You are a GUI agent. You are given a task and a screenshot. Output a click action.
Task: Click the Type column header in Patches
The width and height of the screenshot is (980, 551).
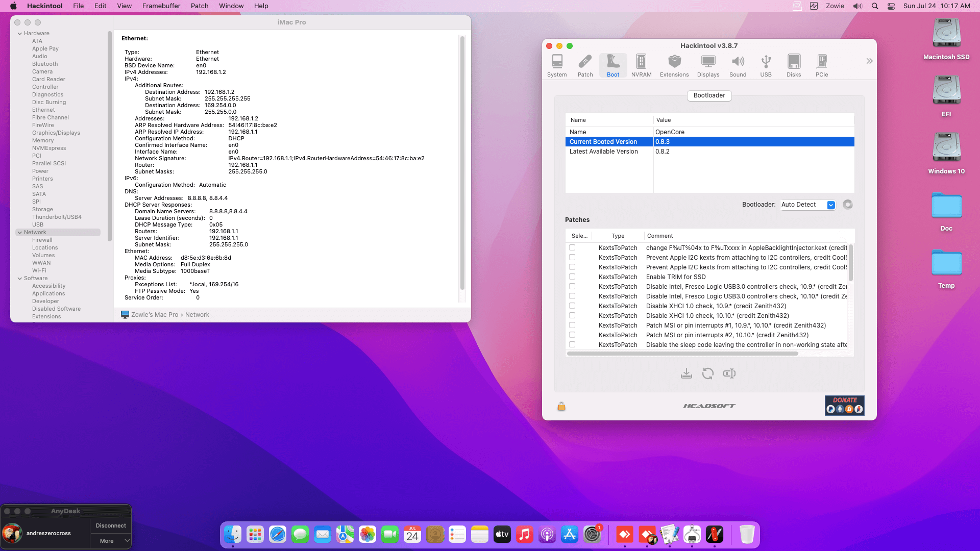pyautogui.click(x=618, y=236)
